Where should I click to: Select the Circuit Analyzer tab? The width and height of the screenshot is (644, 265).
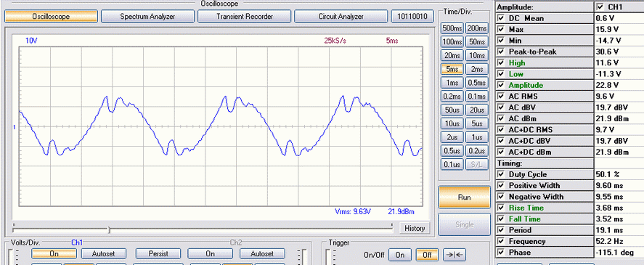click(341, 17)
